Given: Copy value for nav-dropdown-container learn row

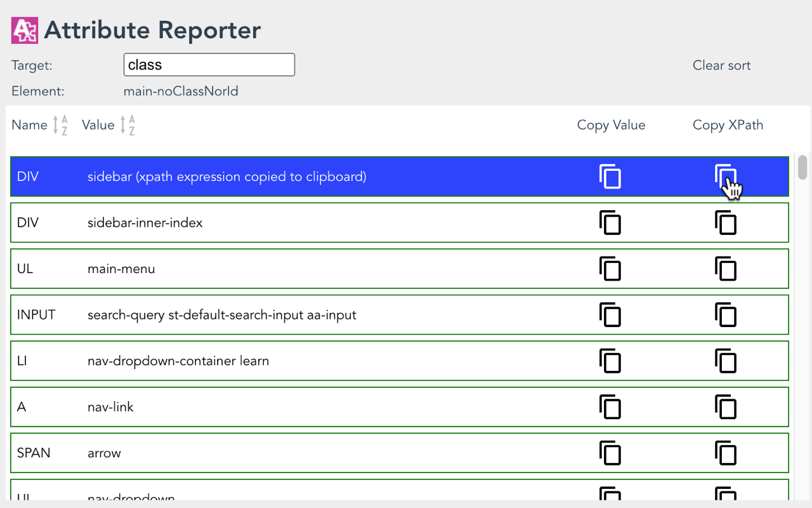Looking at the screenshot, I should pyautogui.click(x=610, y=361).
